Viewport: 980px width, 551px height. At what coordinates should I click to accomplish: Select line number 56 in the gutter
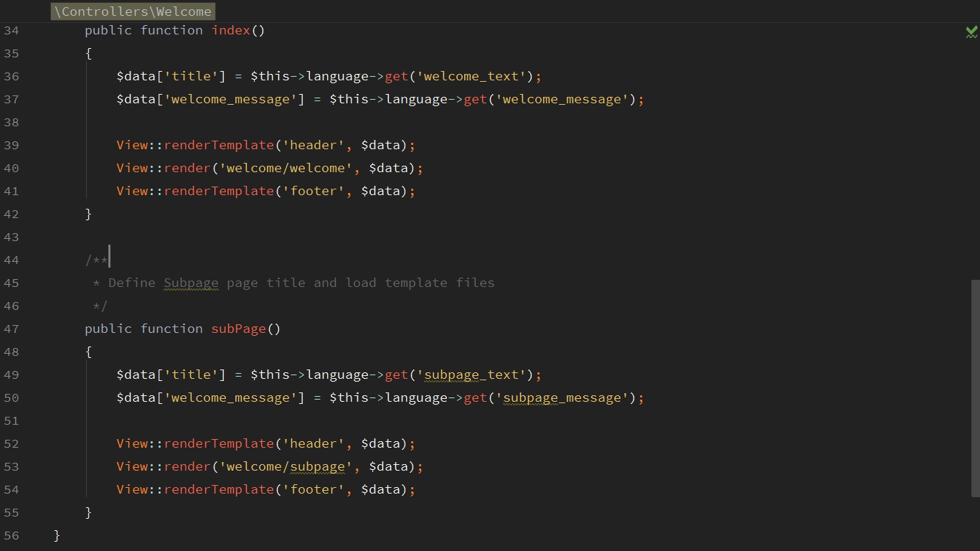11,535
